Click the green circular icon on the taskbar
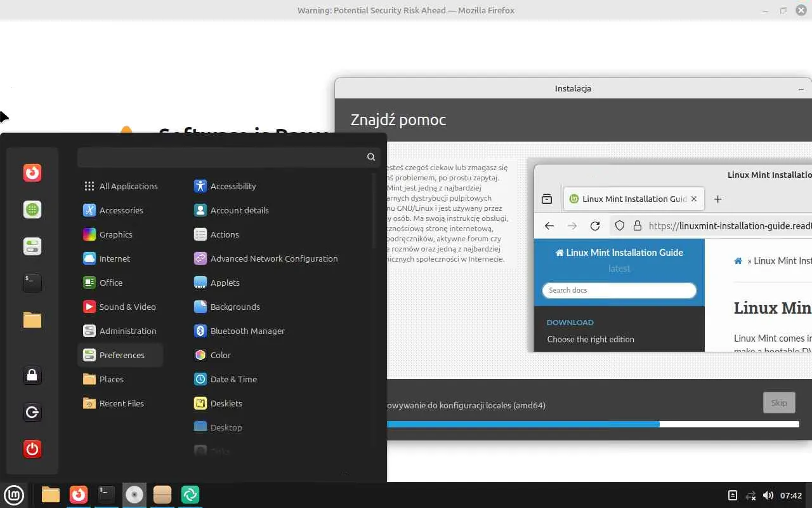 [190, 495]
